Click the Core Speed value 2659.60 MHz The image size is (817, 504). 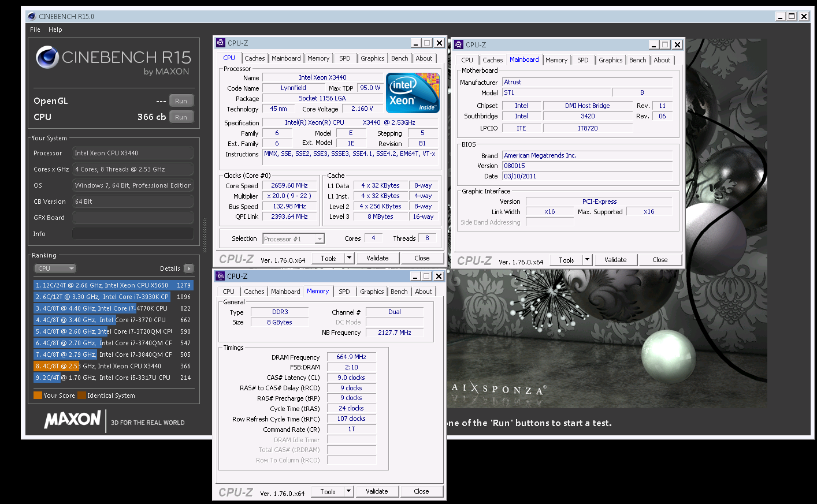289,185
